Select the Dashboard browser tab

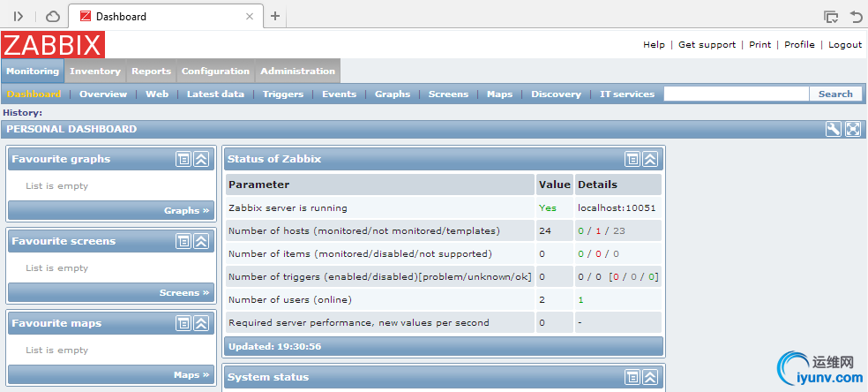coord(166,17)
